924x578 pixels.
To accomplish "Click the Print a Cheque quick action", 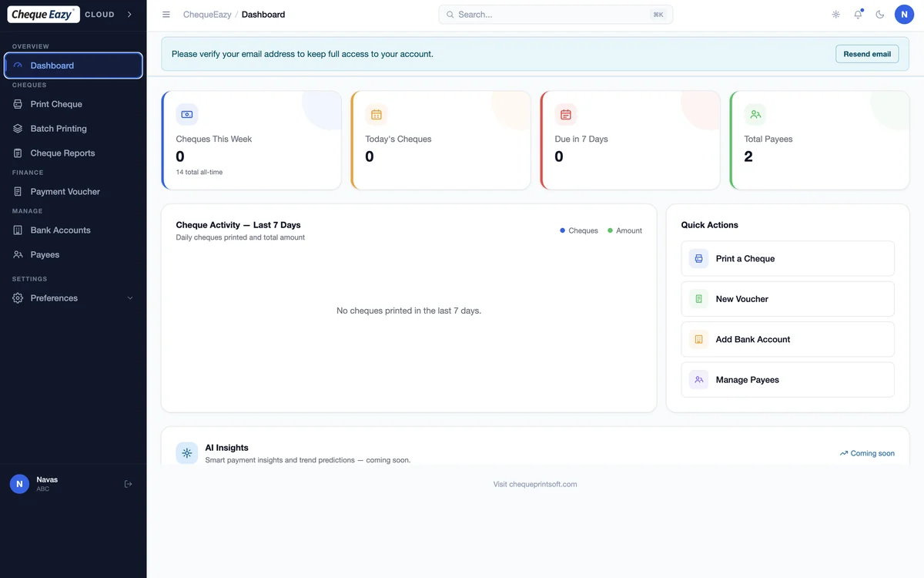I will [788, 259].
